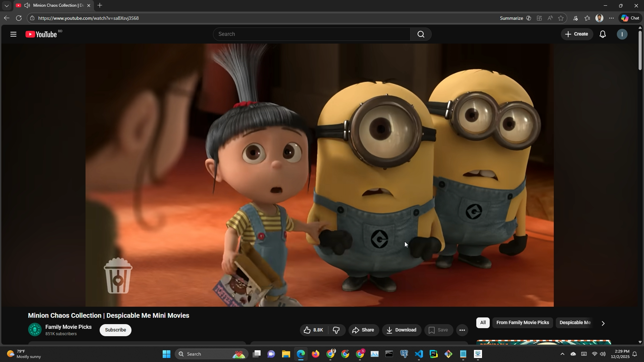644x362 pixels.
Task: Open more actions three-dot menu
Action: (462, 330)
